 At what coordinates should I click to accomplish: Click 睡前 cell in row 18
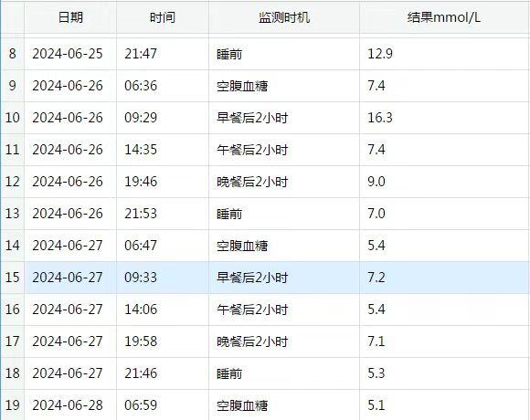click(284, 373)
